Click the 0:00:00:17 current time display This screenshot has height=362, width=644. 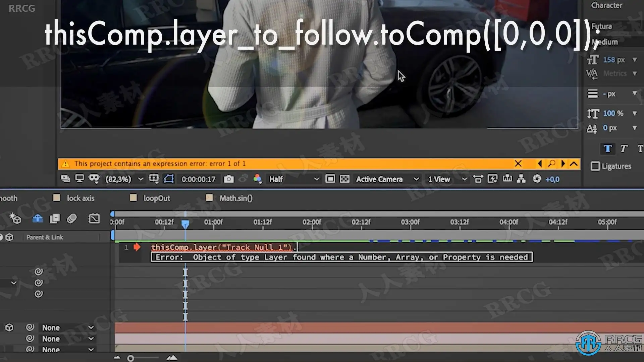(x=198, y=179)
